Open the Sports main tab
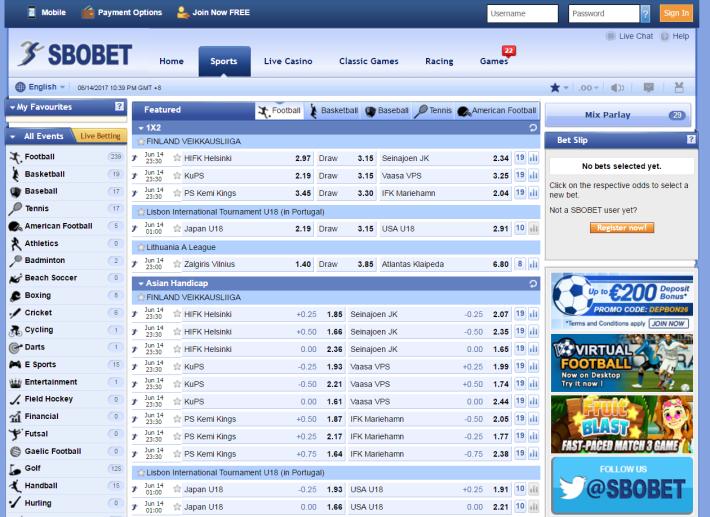The width and height of the screenshot is (710, 517). click(224, 61)
